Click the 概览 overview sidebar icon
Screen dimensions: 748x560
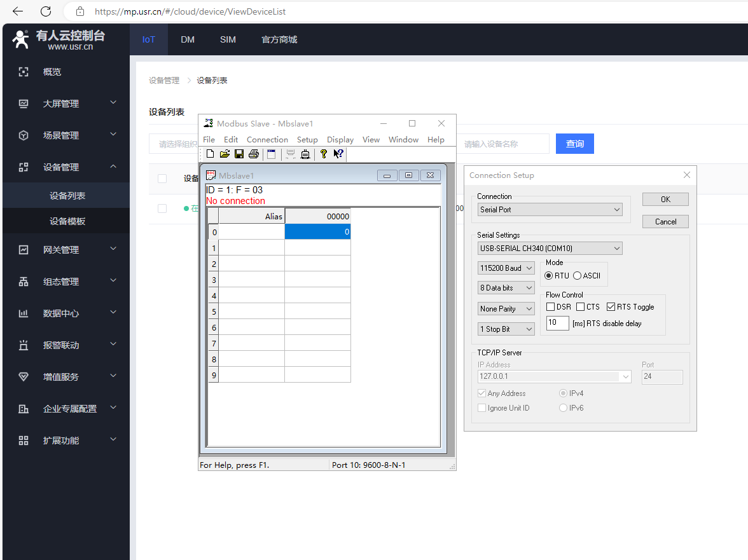click(24, 72)
